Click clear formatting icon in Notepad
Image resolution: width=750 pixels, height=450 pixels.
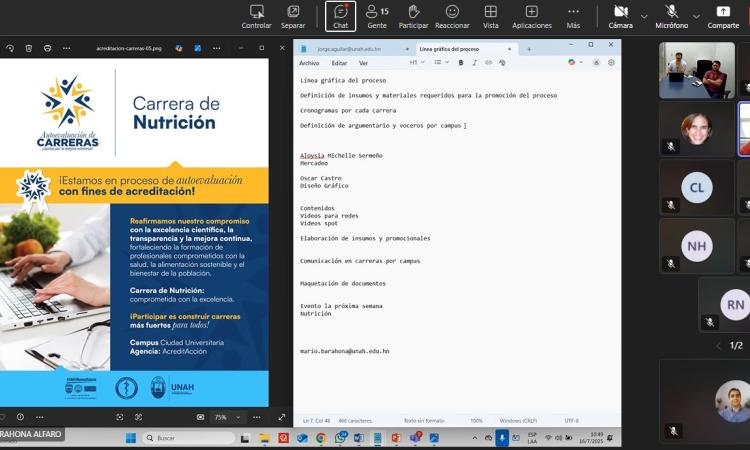pos(502,63)
